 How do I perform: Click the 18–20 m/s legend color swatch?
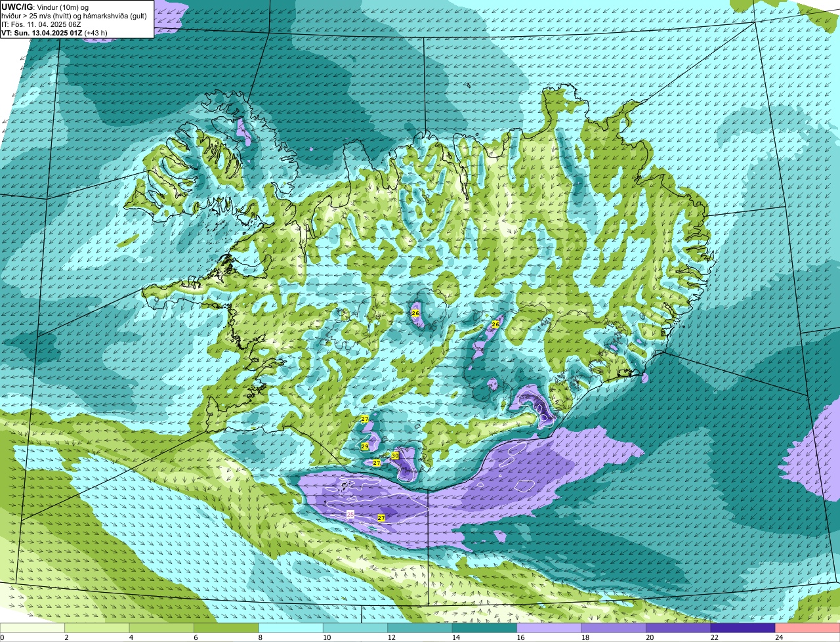614,628
